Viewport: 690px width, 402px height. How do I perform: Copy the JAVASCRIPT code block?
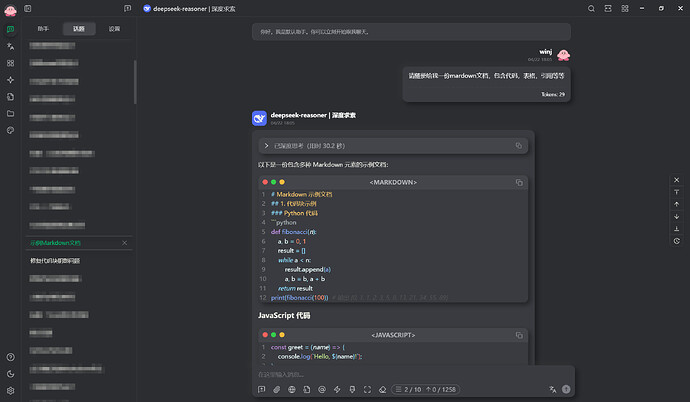coord(519,335)
